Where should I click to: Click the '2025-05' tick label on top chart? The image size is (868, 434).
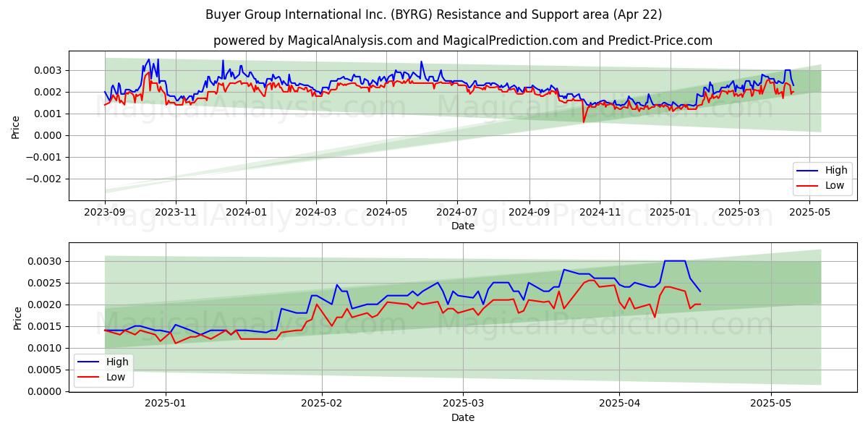pos(809,212)
